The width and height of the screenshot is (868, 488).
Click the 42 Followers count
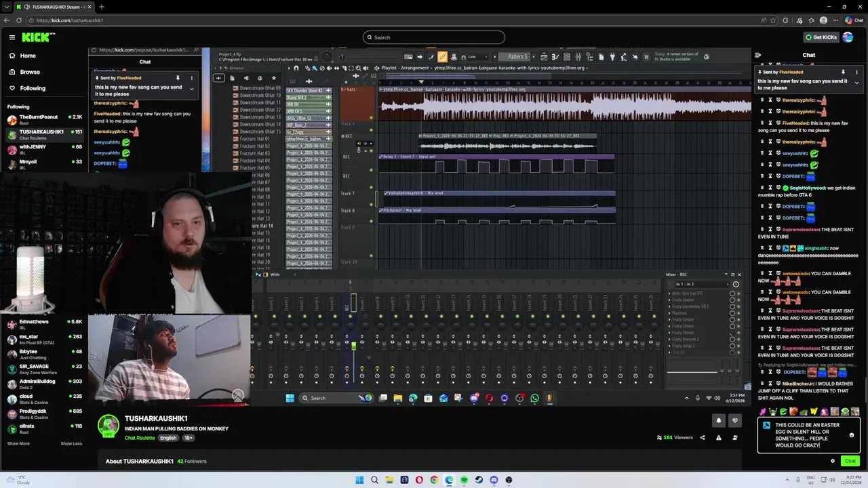pyautogui.click(x=192, y=461)
